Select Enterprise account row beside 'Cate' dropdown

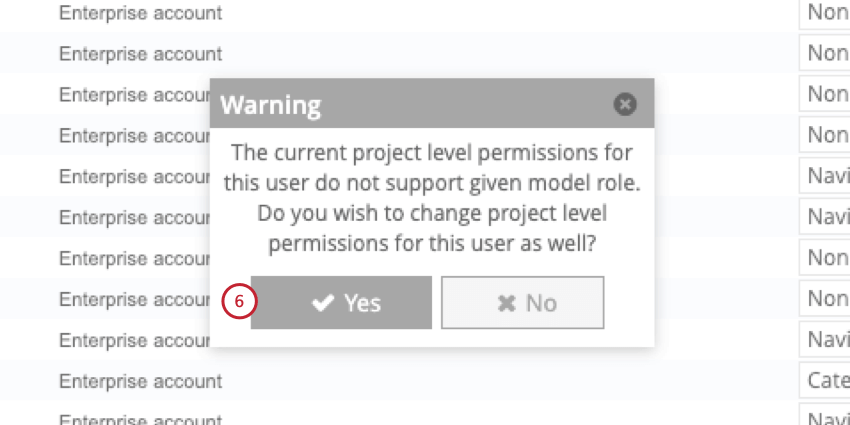140,381
